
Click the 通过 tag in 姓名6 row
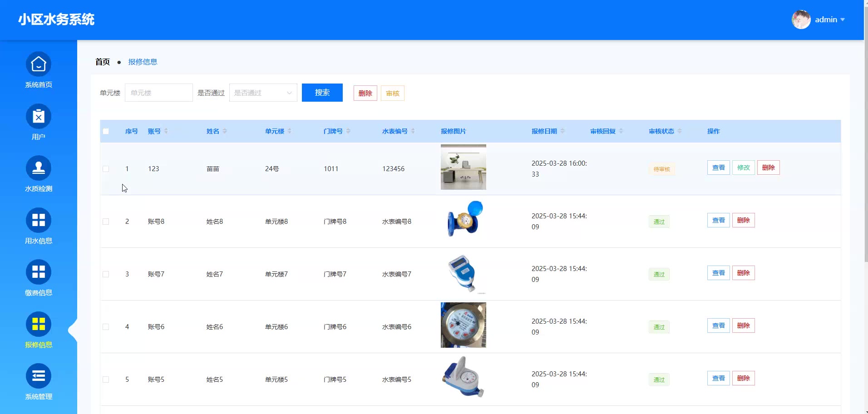[659, 327]
